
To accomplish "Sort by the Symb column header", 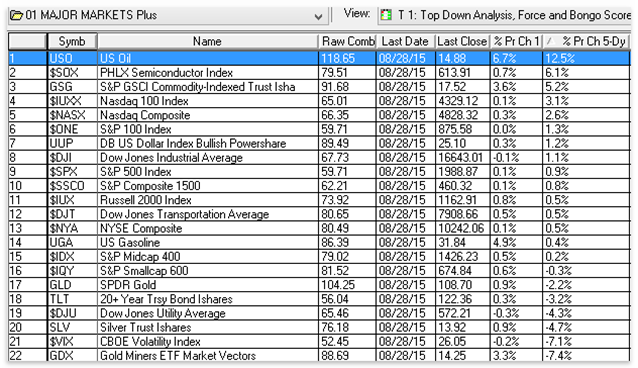I will 72,41.
